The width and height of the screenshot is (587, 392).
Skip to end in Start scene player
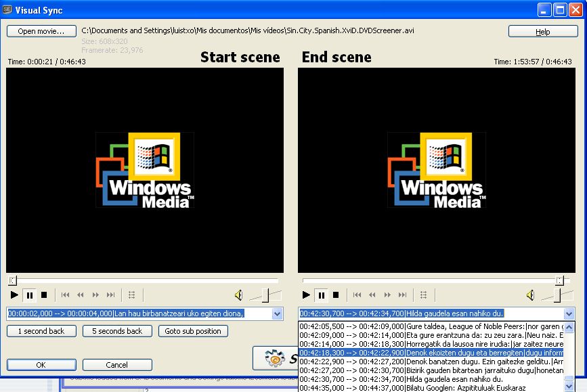[x=110, y=295]
